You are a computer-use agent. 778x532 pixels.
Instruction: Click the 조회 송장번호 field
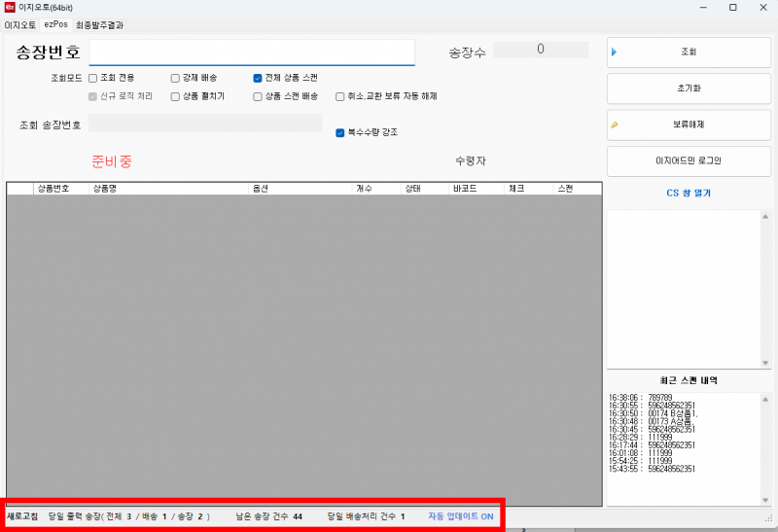point(205,123)
